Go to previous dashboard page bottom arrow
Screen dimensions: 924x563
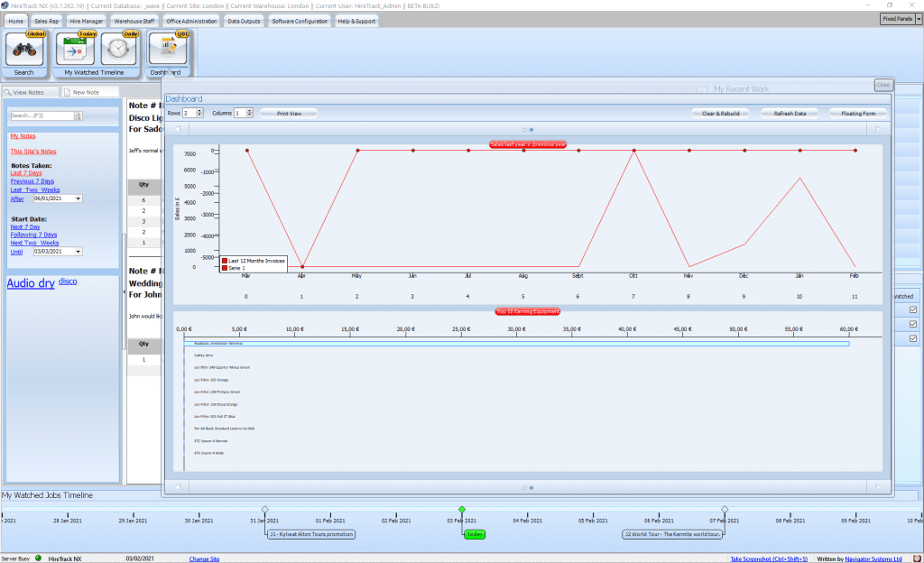(178, 487)
